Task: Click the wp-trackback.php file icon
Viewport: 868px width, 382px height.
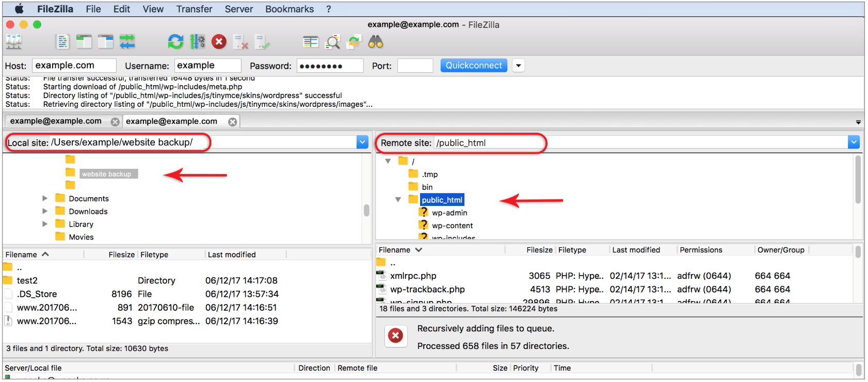Action: coord(381,290)
